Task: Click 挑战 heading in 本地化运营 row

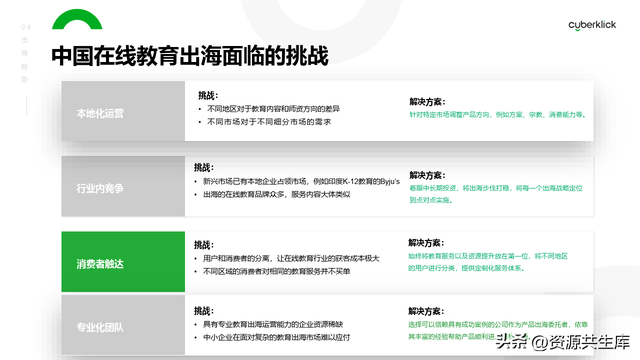Action: [208, 96]
